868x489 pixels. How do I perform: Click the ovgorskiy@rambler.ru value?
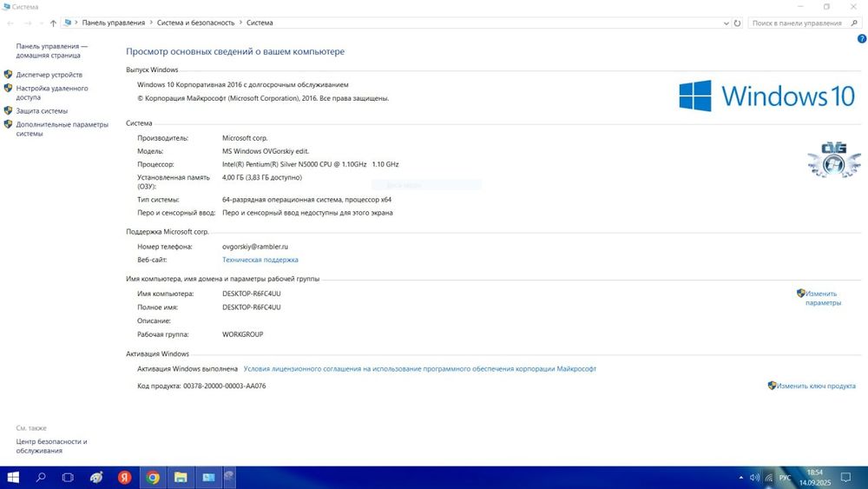255,247
